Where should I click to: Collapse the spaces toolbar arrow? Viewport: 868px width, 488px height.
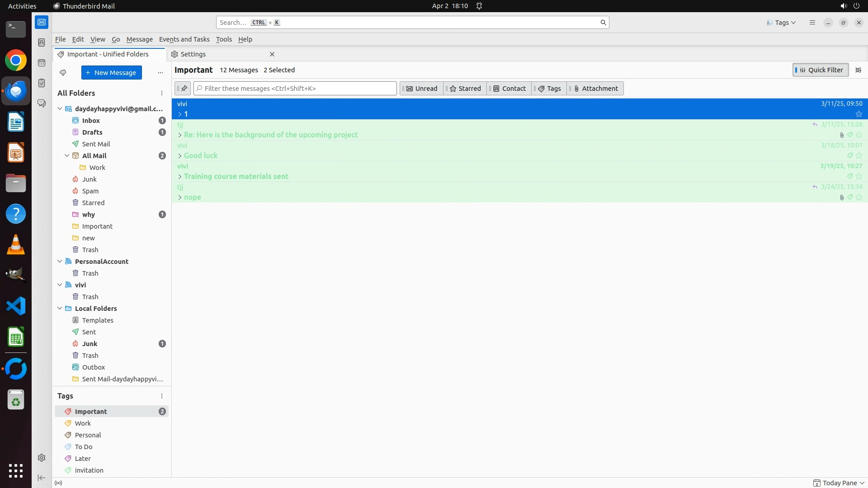click(42, 478)
